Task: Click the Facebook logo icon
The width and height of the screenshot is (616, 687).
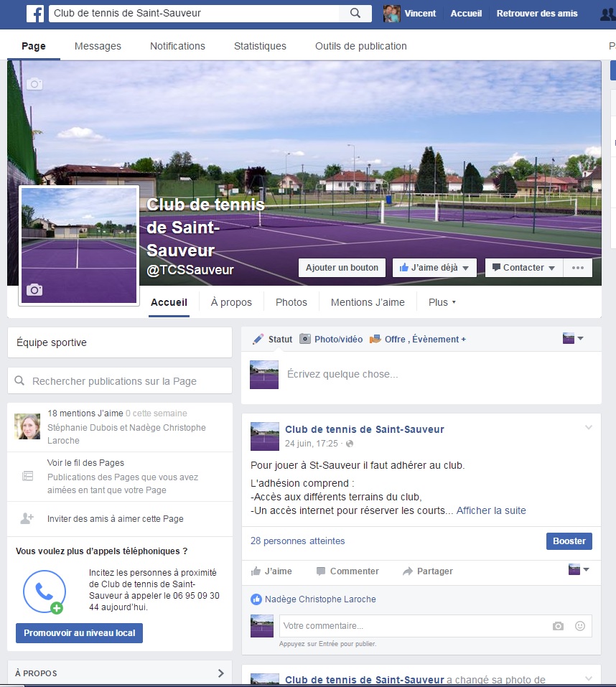Action: coord(35,14)
